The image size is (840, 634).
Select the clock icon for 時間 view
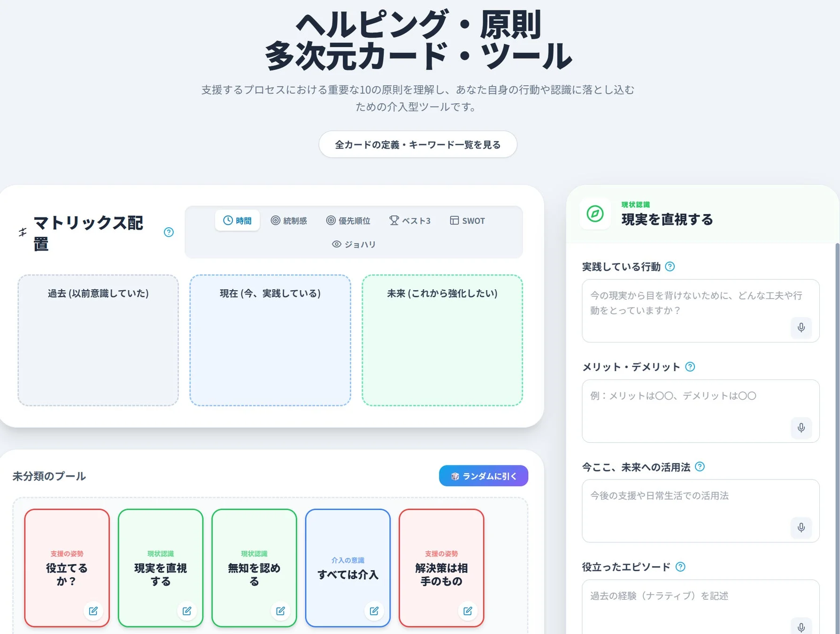point(228,220)
